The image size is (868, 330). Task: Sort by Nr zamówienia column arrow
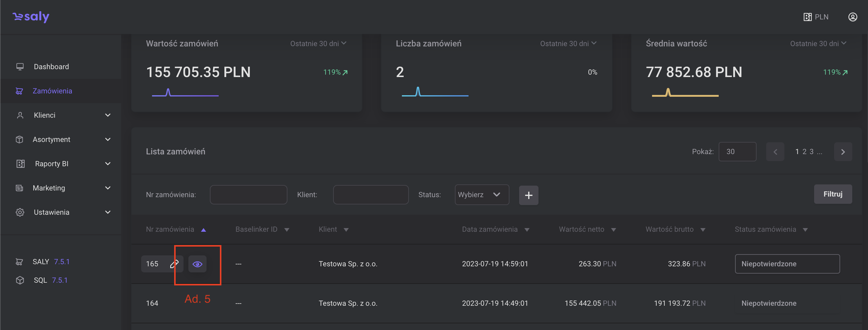point(203,230)
